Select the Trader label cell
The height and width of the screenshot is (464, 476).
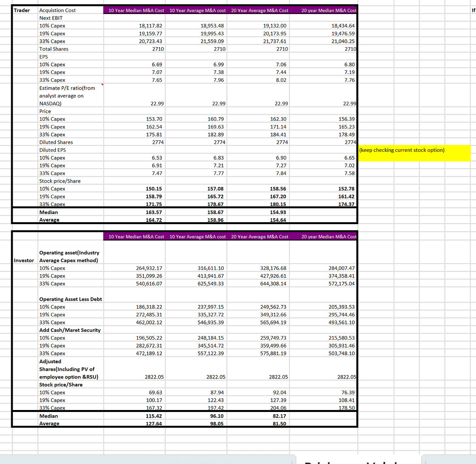click(22, 10)
